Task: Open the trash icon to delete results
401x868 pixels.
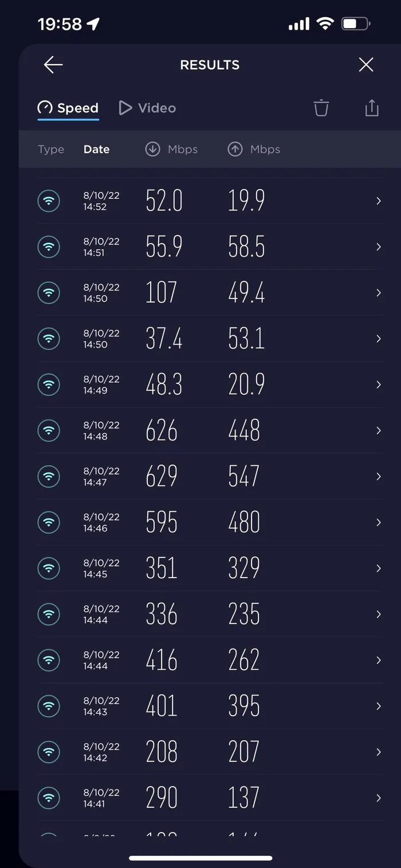Action: pyautogui.click(x=321, y=108)
